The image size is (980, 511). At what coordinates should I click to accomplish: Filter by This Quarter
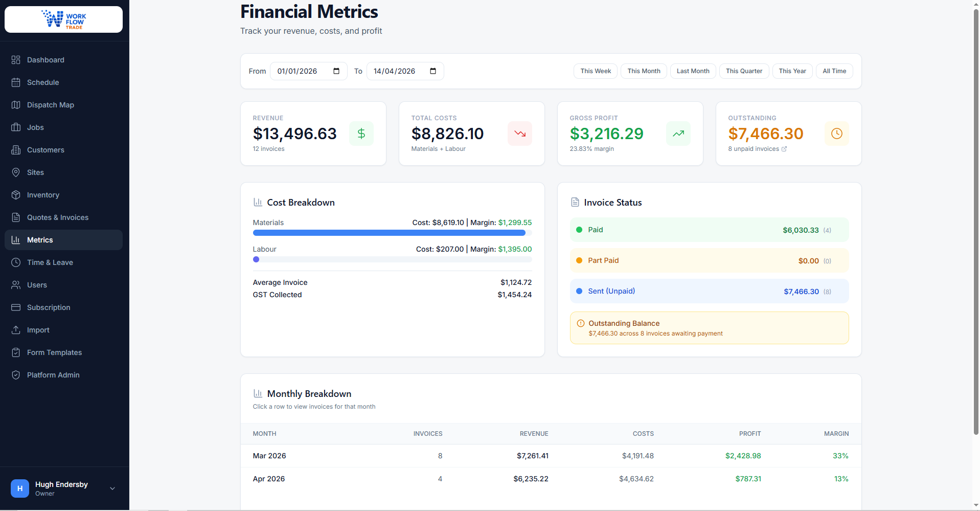744,71
